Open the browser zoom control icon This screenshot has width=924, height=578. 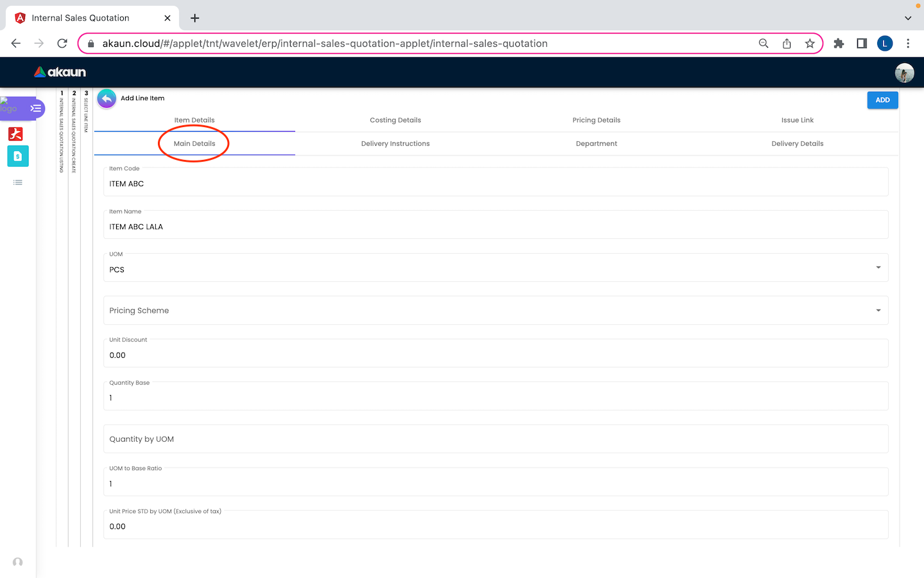pyautogui.click(x=764, y=44)
